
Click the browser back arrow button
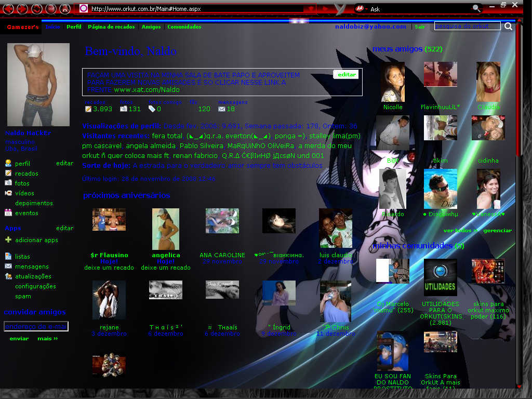[x=8, y=8]
